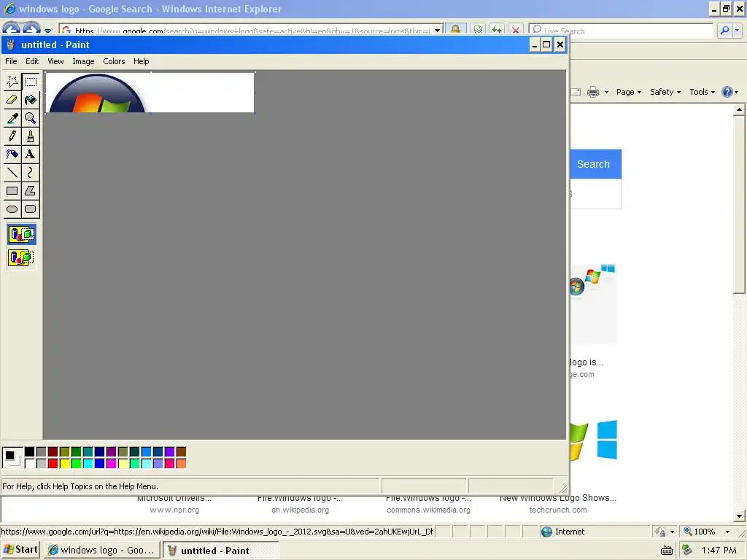747x560 pixels.
Task: Click the Windows Start button
Action: pos(20,550)
